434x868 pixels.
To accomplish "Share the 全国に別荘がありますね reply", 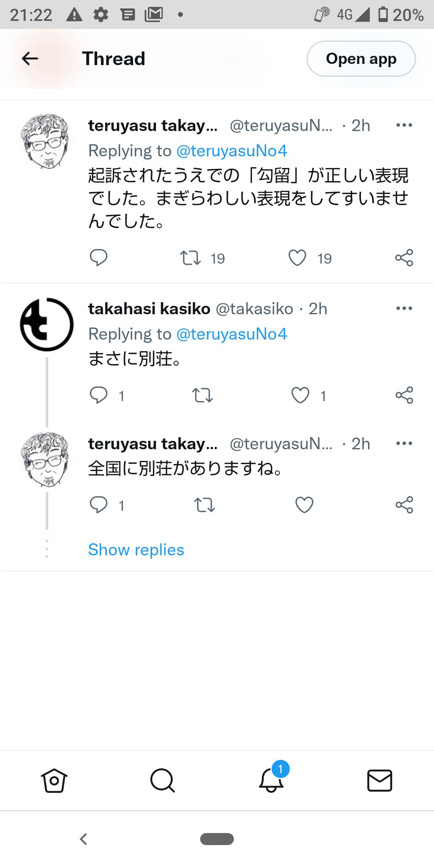I will (x=404, y=505).
